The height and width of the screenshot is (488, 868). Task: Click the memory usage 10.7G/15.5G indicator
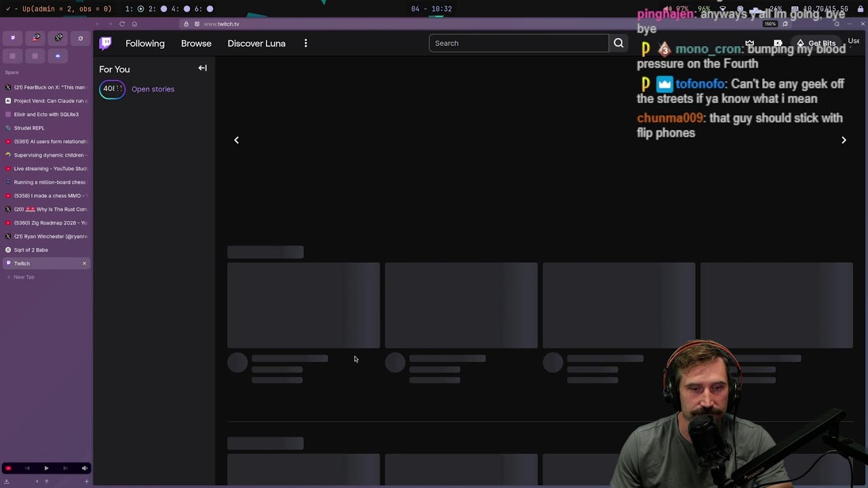(818, 9)
